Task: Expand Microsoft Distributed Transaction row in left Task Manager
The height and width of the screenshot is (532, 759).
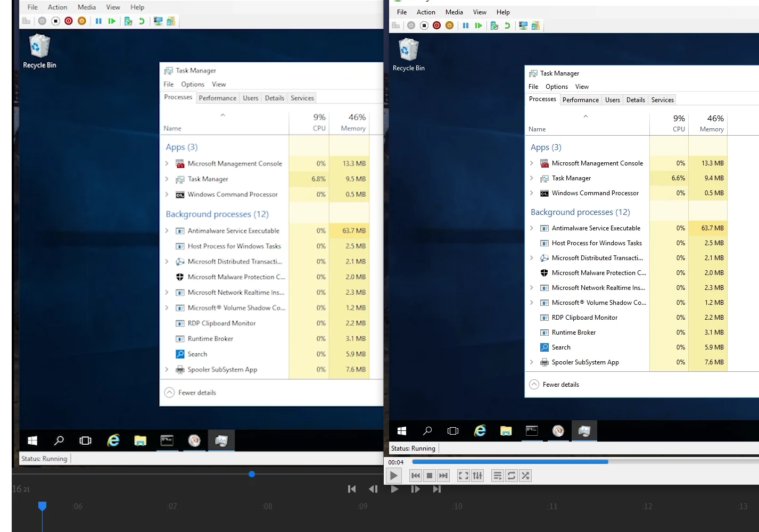Action: click(x=167, y=261)
